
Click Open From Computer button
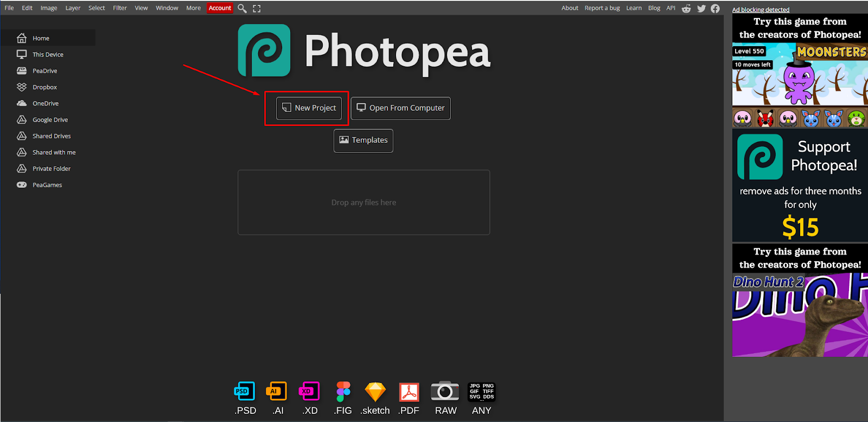(x=400, y=108)
